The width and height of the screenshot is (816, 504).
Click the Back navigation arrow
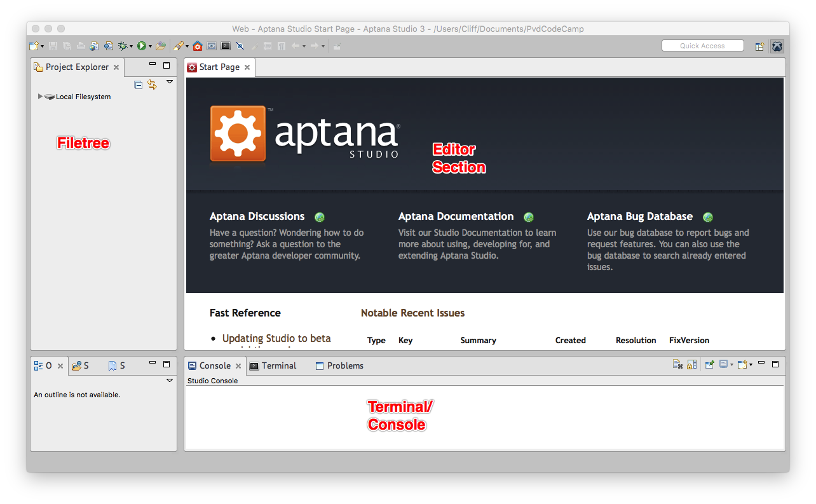click(296, 46)
